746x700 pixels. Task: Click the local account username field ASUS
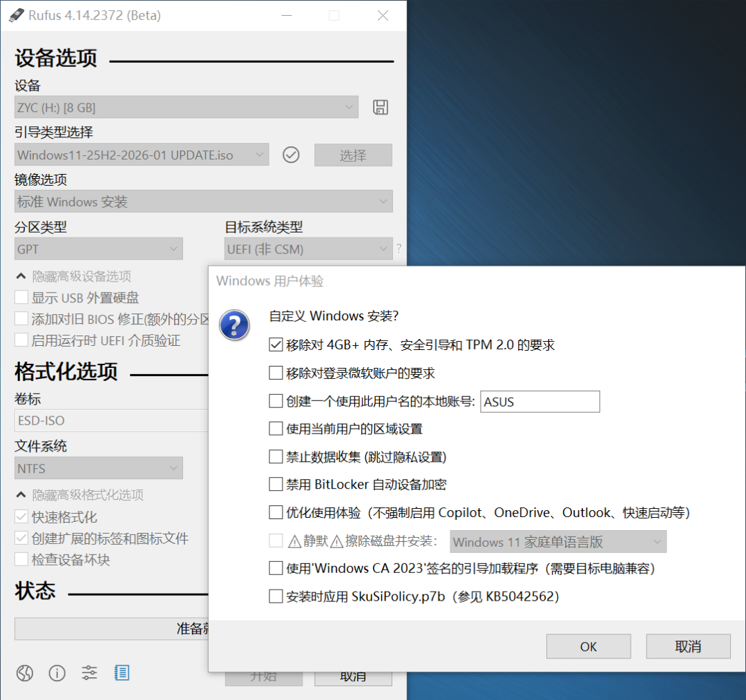pos(540,402)
